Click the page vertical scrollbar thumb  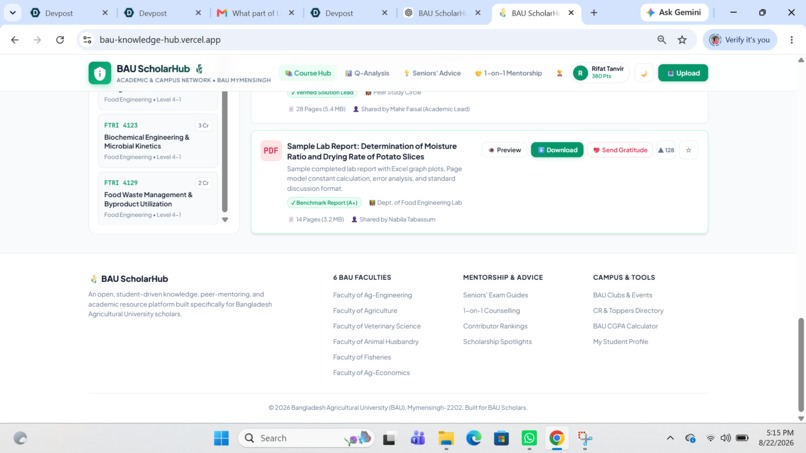pyautogui.click(x=800, y=366)
